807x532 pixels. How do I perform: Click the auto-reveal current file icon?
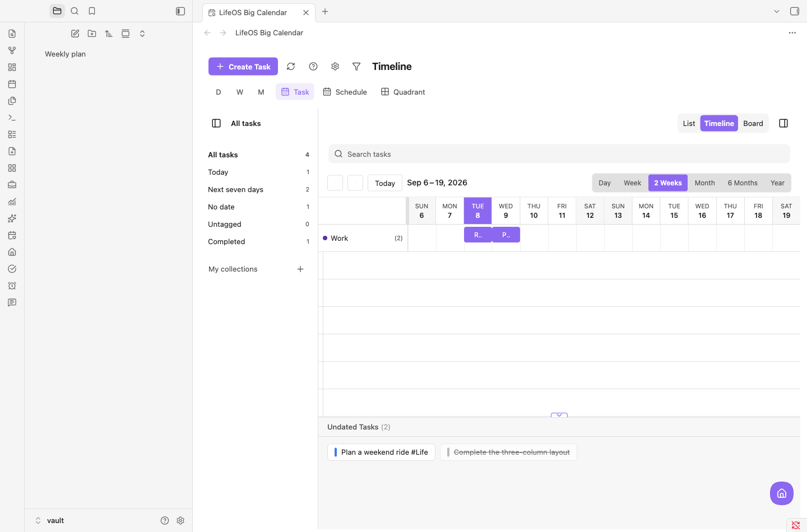click(126, 34)
